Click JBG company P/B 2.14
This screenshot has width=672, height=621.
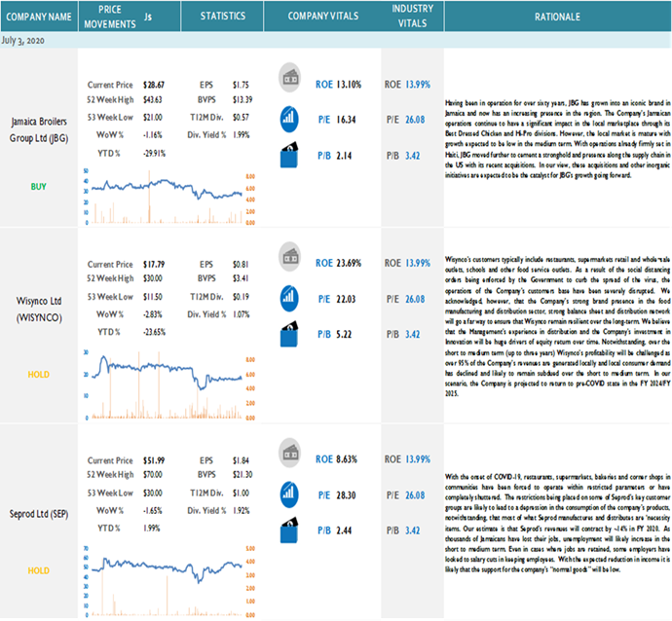[344, 156]
